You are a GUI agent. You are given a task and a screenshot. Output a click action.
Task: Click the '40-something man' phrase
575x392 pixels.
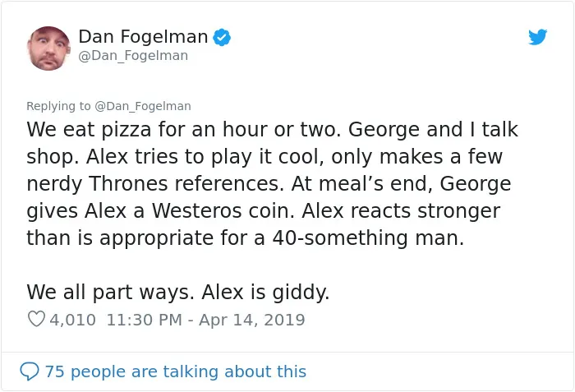[x=368, y=238]
